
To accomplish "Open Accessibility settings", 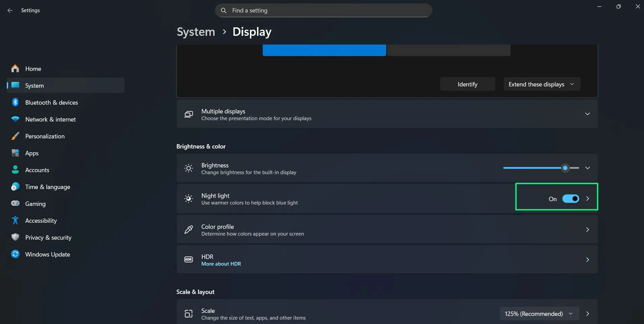I will [41, 220].
